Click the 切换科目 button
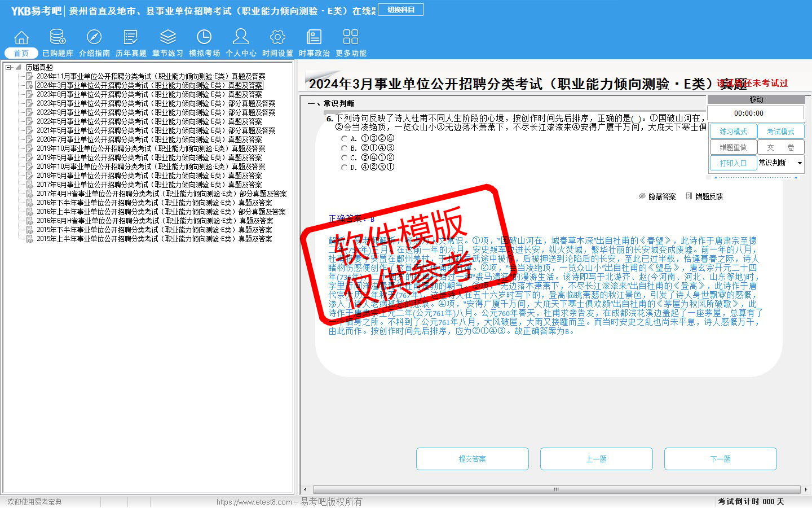 click(x=401, y=10)
